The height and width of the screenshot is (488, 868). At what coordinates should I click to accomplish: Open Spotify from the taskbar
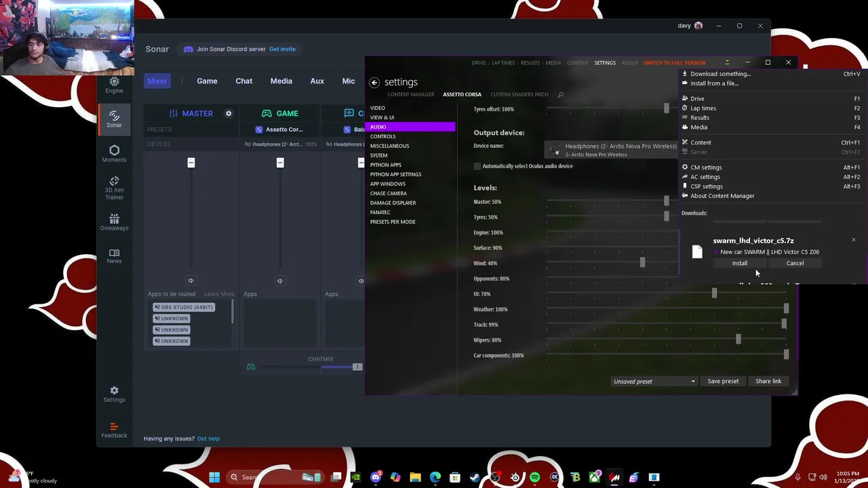point(534,477)
